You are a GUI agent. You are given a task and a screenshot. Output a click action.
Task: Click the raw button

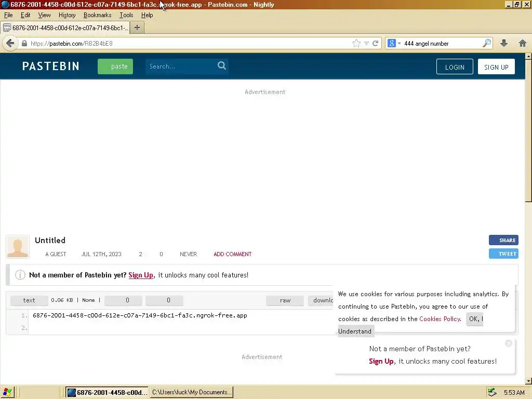pyautogui.click(x=285, y=300)
